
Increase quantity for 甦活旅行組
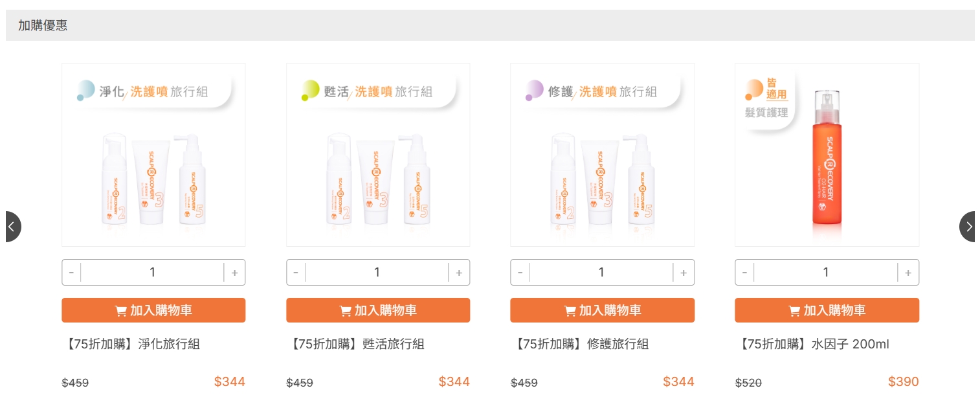click(x=459, y=273)
